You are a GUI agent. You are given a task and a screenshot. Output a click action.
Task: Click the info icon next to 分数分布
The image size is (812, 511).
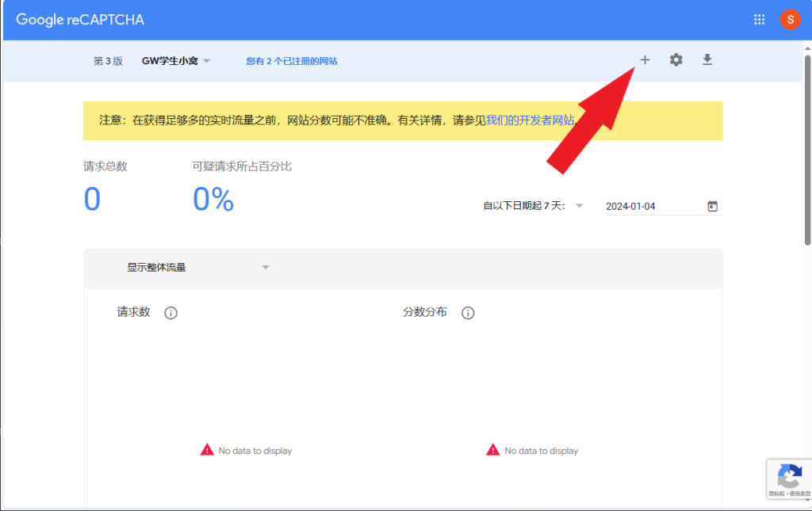[468, 313]
